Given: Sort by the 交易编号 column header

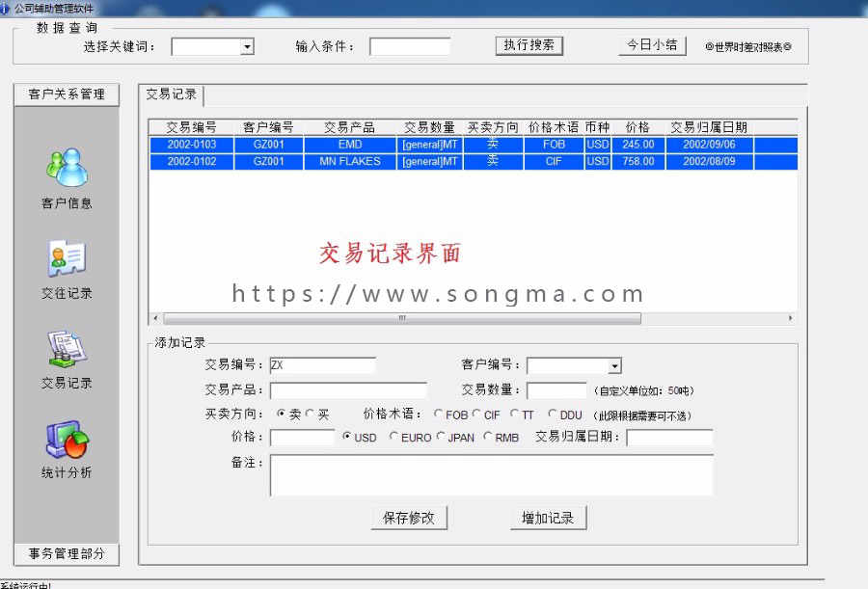Looking at the screenshot, I should point(192,127).
